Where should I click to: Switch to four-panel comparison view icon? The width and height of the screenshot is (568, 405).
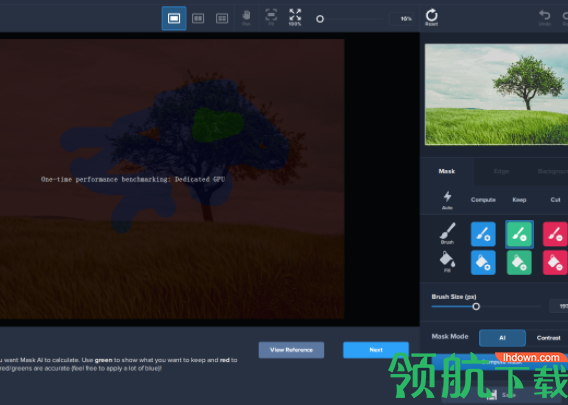[x=222, y=18]
